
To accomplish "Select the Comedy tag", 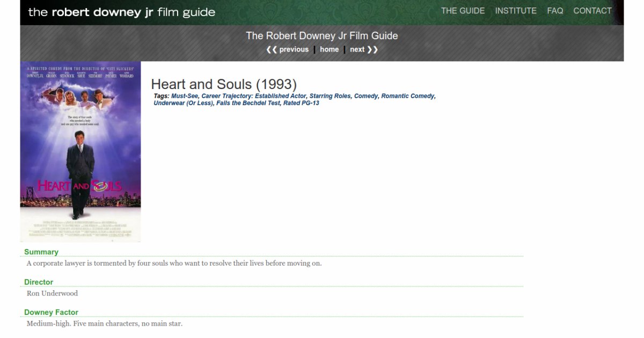I will click(365, 96).
